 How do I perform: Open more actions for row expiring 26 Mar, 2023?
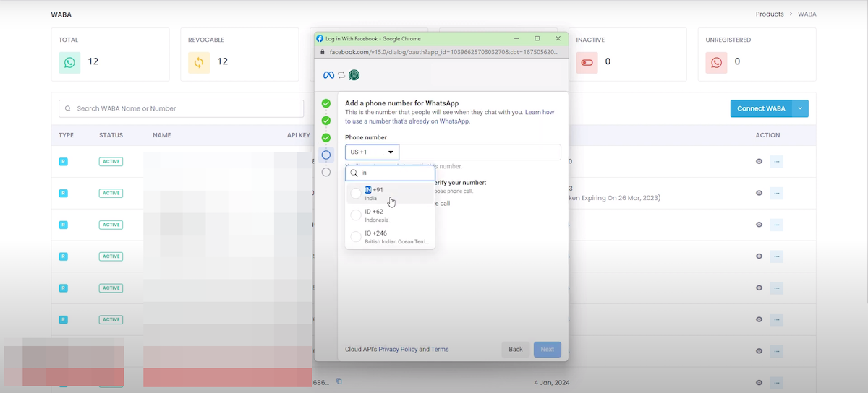tap(776, 193)
